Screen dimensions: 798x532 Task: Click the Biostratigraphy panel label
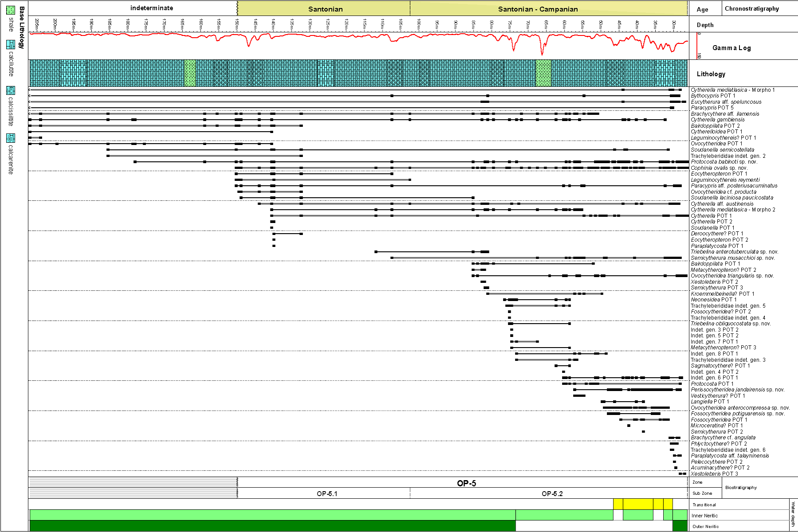tap(741, 488)
